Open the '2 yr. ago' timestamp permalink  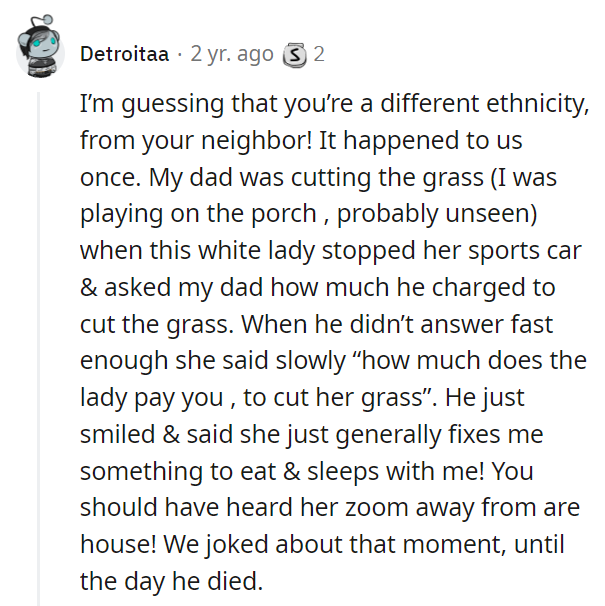(x=232, y=54)
